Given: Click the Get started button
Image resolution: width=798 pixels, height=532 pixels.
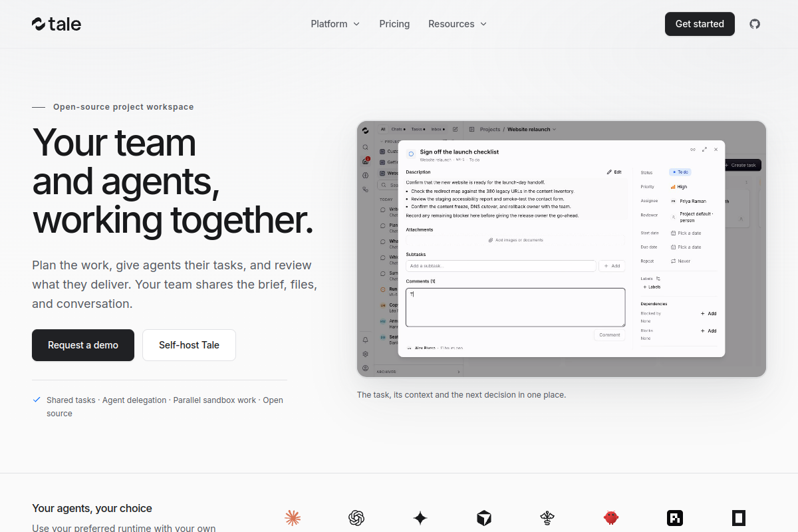Looking at the screenshot, I should pyautogui.click(x=700, y=24).
